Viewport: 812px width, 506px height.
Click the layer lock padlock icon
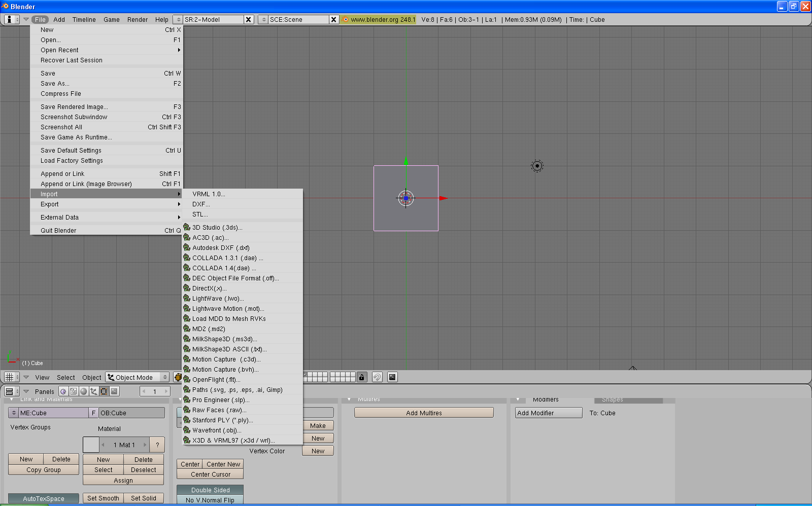tap(361, 377)
